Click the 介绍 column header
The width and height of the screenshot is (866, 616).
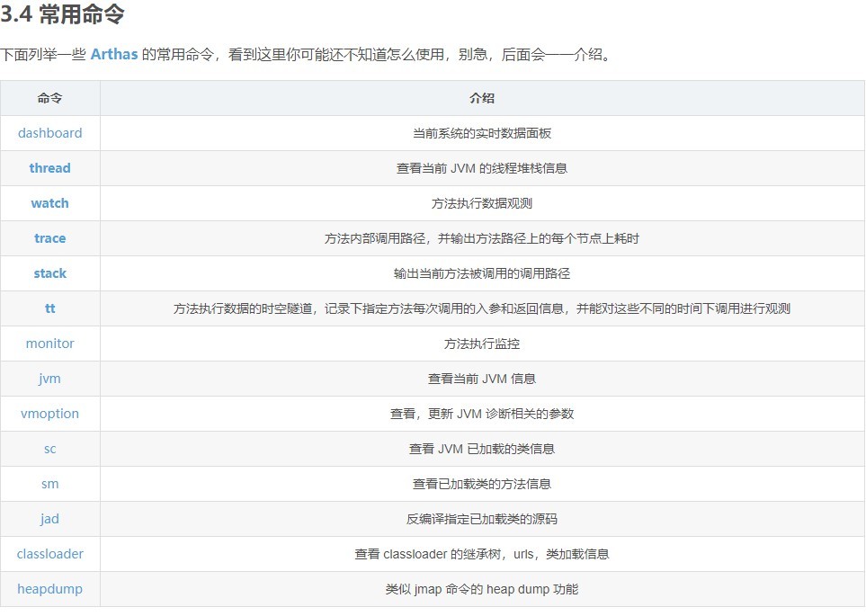tap(481, 98)
